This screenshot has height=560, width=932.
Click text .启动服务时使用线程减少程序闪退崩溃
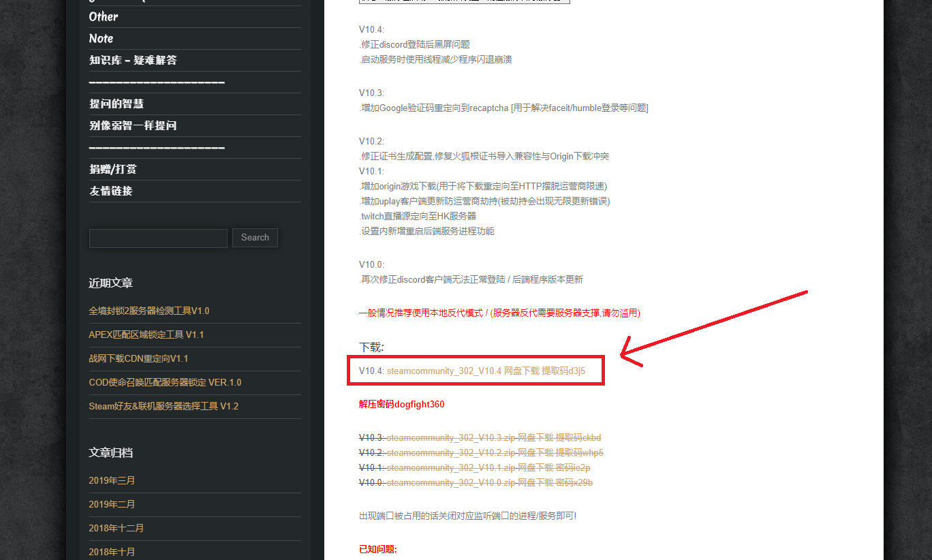pos(435,59)
